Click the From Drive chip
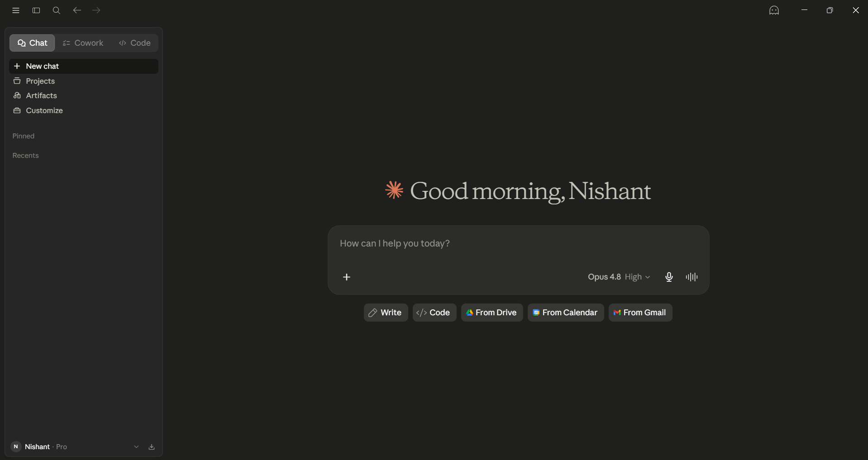Screen dimensions: 868x460 pos(492,313)
